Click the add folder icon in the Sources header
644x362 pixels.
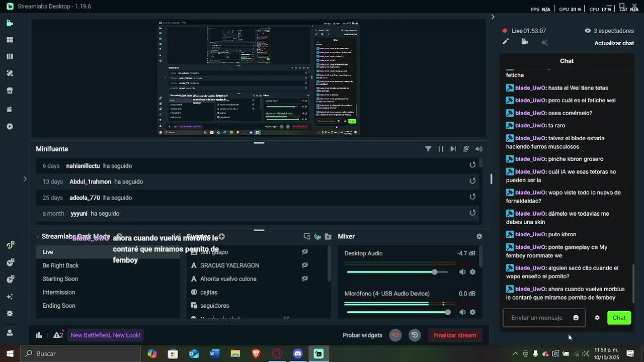tap(328, 236)
